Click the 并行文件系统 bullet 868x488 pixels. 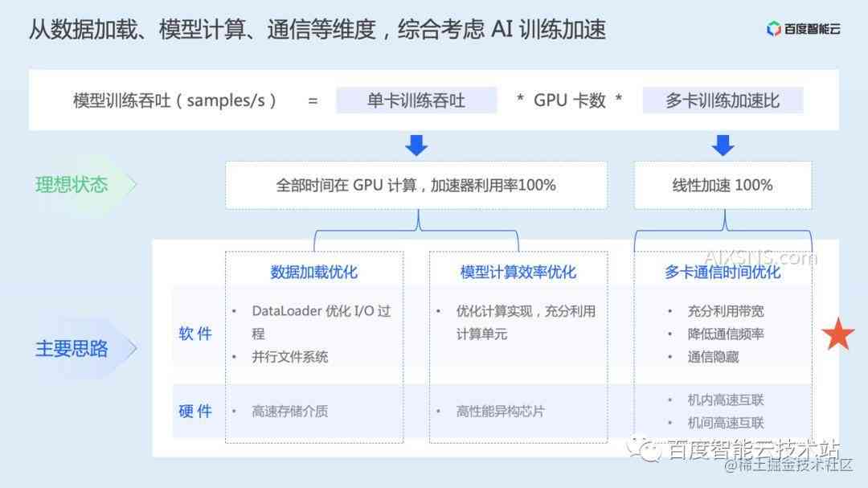[289, 357]
